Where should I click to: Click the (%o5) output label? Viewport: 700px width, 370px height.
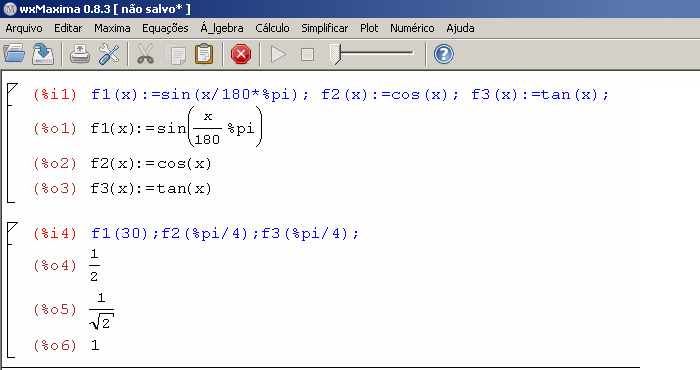point(55,309)
